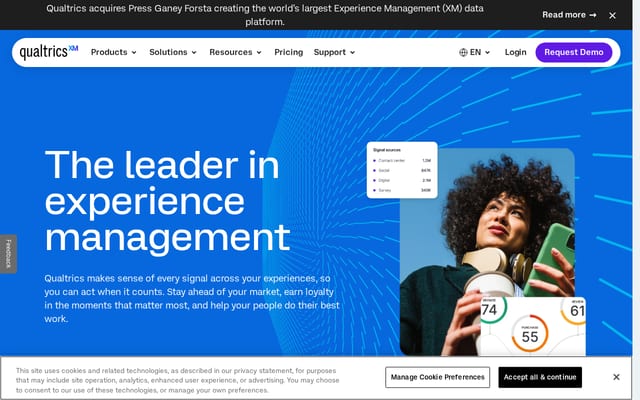This screenshot has width=640, height=400.
Task: Click the headline 'The leader in experience management'
Action: click(167, 201)
